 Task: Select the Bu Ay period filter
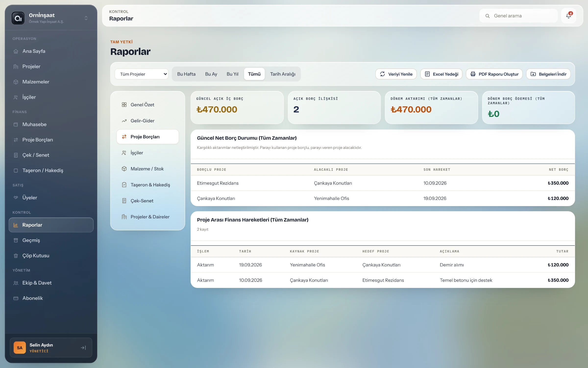[x=211, y=74]
